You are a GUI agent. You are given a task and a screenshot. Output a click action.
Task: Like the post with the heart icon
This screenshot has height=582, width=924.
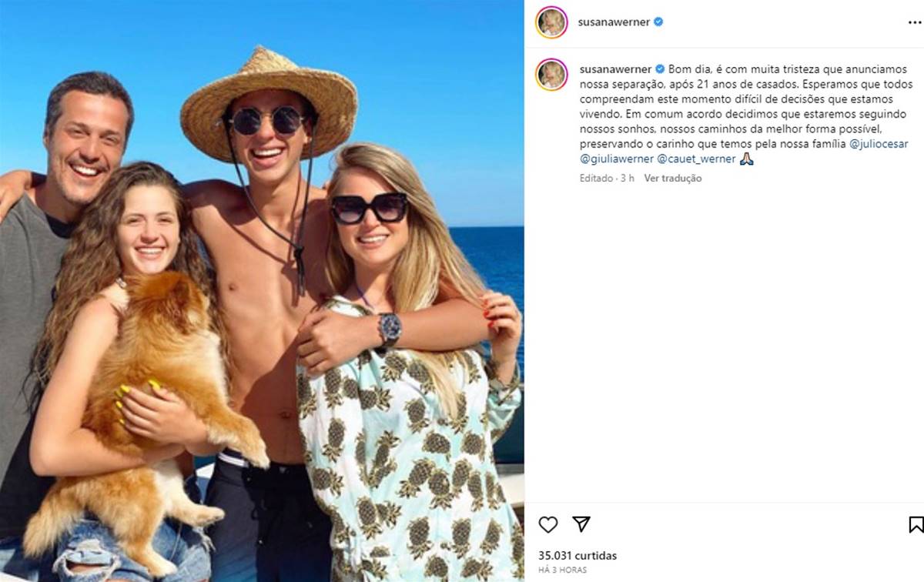(x=547, y=525)
